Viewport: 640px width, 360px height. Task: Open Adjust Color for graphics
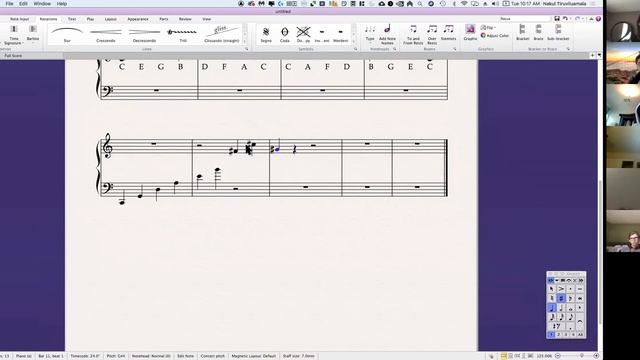click(495, 36)
